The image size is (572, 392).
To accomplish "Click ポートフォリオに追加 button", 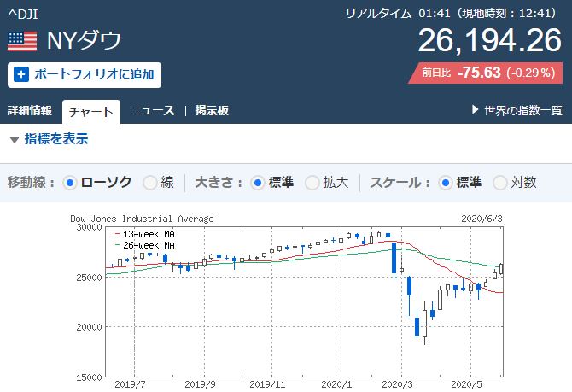I will tap(84, 74).
